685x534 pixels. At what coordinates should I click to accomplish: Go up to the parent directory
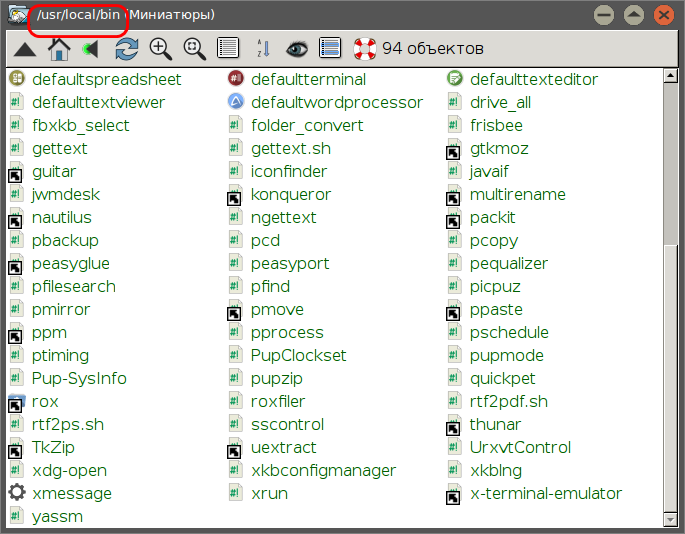(25, 49)
